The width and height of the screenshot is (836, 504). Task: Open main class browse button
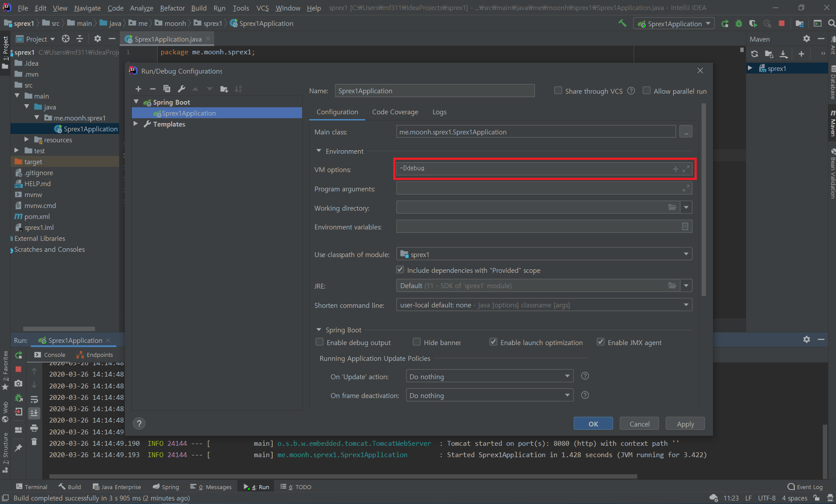pos(686,132)
